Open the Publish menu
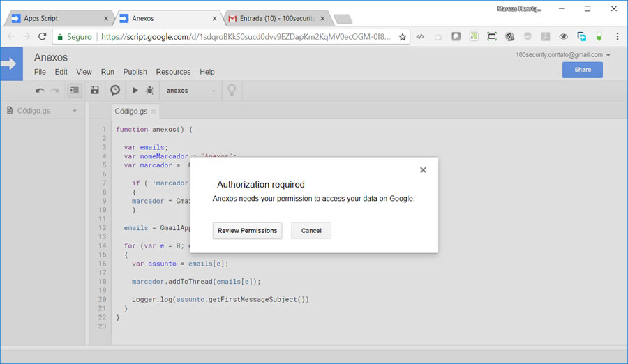The width and height of the screenshot is (628, 364). (135, 72)
